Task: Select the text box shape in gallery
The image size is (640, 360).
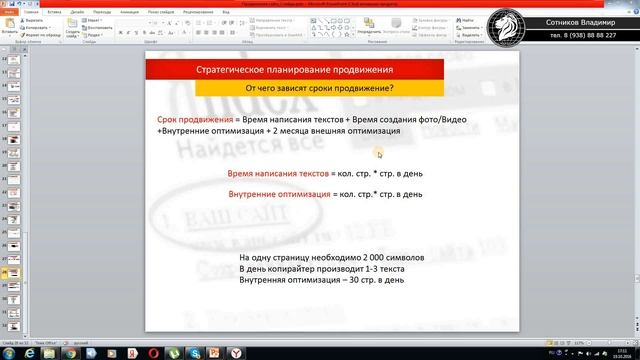Action: tap(313, 21)
